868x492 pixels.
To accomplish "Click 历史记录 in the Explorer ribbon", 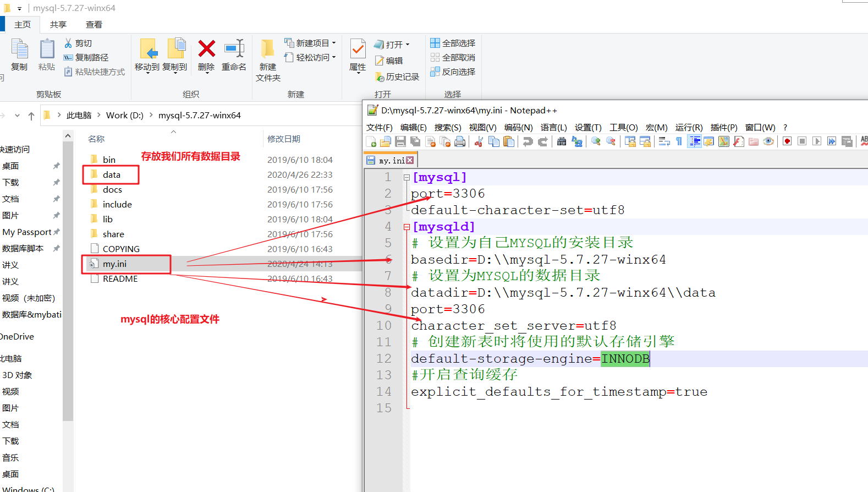I will [397, 77].
